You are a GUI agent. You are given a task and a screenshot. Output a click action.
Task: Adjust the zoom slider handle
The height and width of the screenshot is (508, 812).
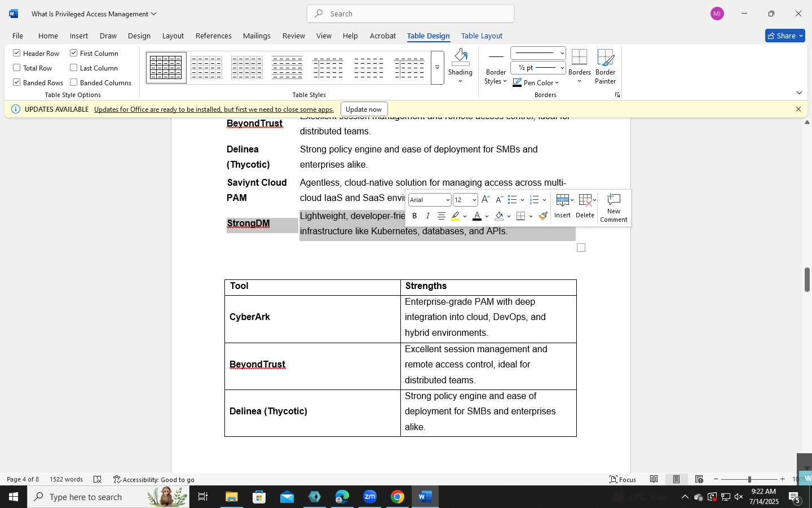point(749,479)
